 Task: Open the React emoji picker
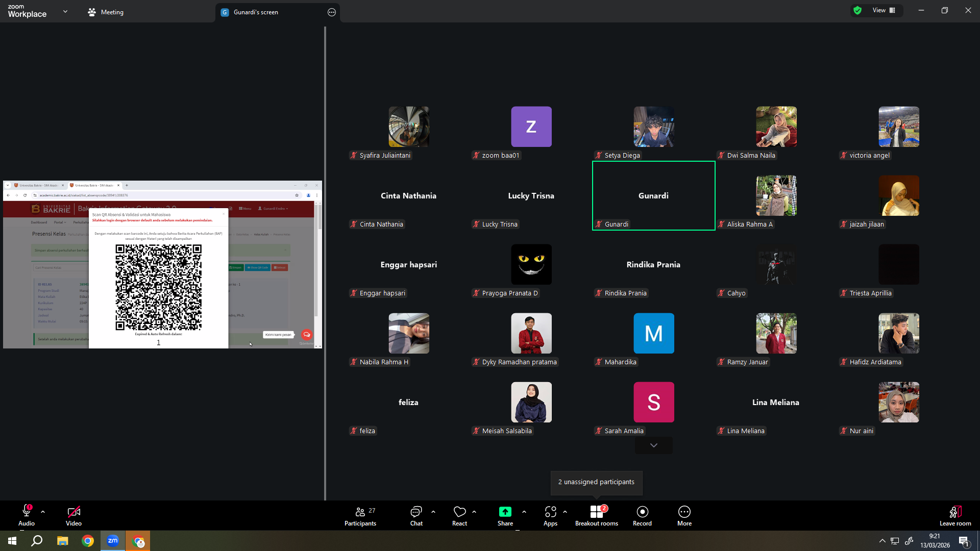tap(459, 515)
